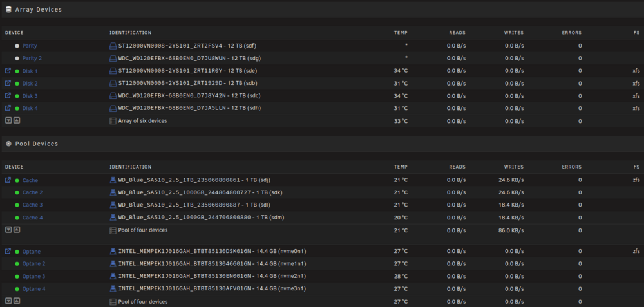
Task: Click green status indicator for Disk 2
Action: click(17, 84)
